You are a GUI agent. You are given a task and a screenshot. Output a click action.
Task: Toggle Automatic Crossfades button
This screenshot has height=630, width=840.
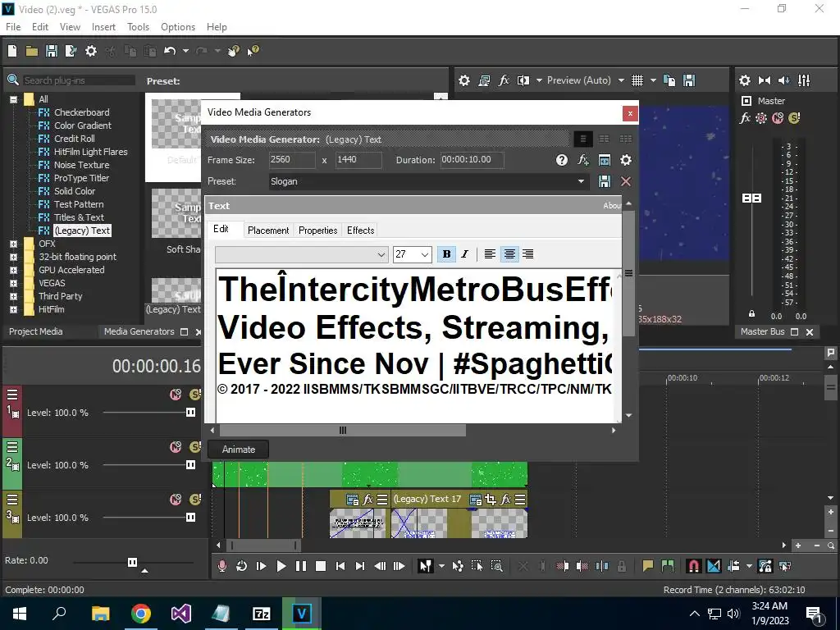point(714,566)
